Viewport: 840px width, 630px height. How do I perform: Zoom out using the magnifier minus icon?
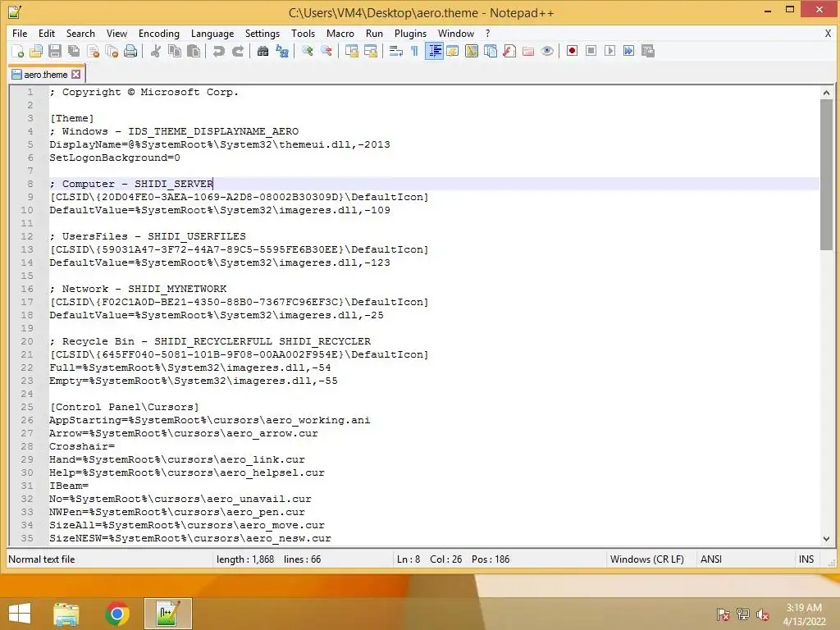pos(326,51)
